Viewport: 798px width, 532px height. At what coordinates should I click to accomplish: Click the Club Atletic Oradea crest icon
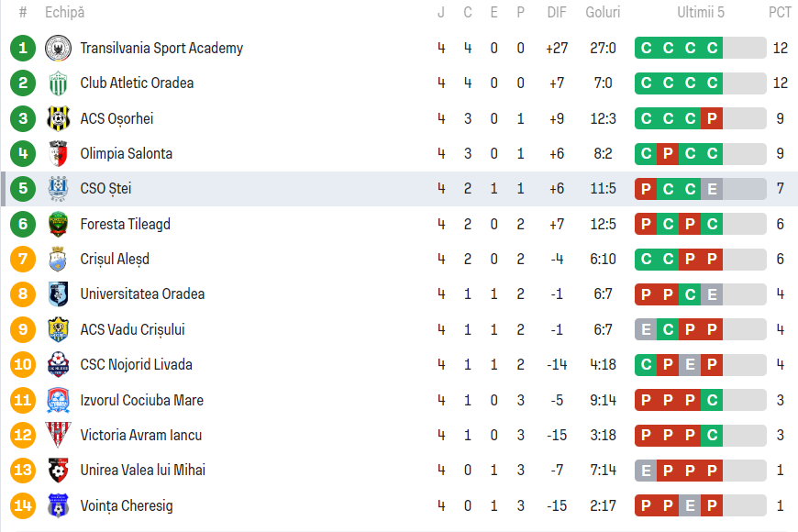[x=59, y=83]
